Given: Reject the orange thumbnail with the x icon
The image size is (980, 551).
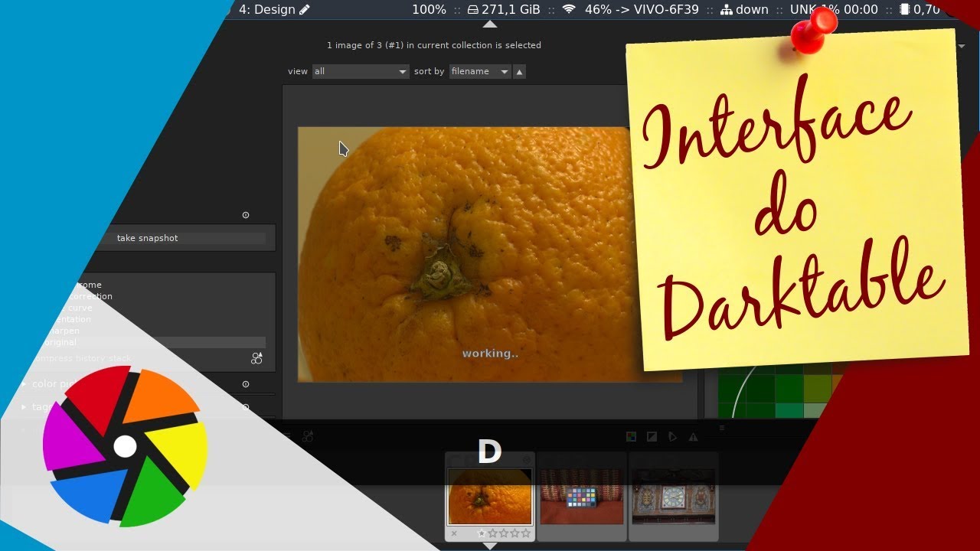Looking at the screenshot, I should coord(454,533).
